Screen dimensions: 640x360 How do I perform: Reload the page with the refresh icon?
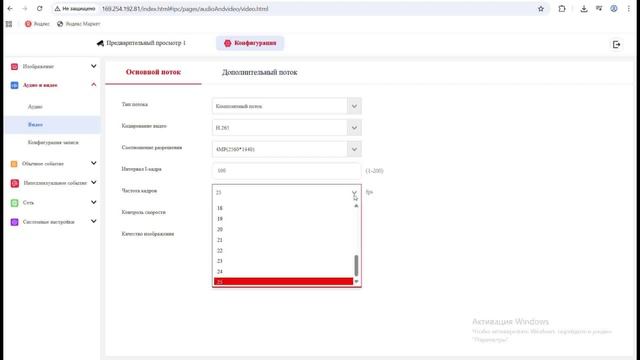coord(40,9)
